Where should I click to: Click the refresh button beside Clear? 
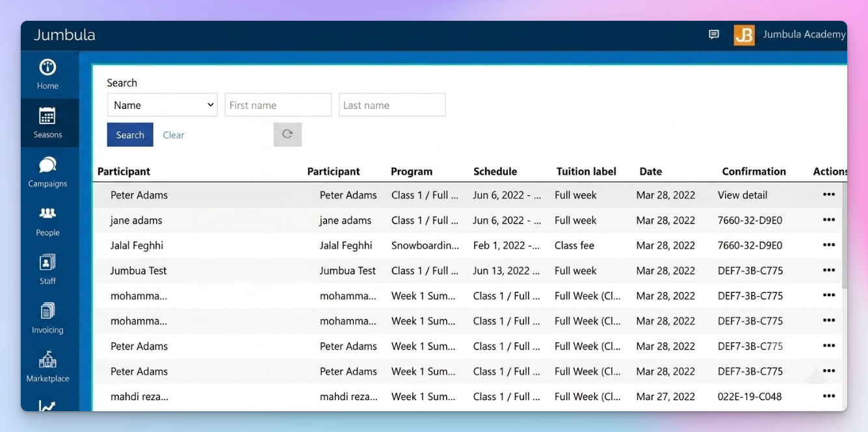click(287, 134)
